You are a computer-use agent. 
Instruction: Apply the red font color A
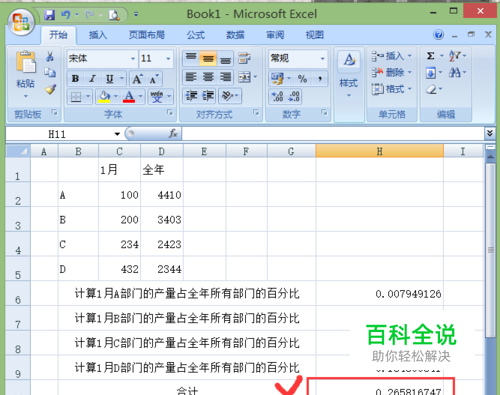pyautogui.click(x=129, y=97)
